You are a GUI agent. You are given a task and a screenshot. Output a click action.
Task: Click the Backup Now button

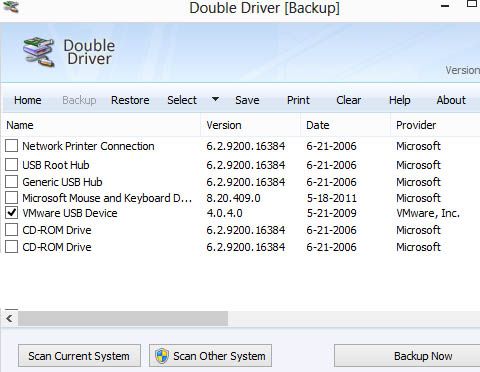(x=407, y=356)
